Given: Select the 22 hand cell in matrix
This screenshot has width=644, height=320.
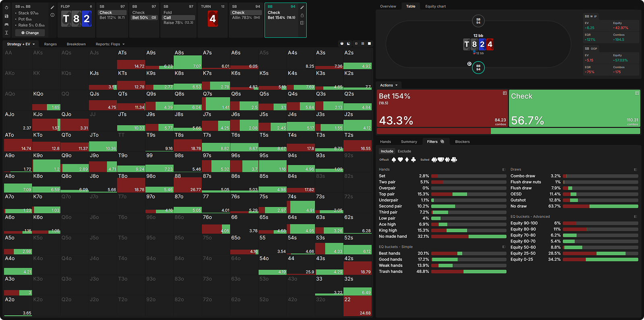Looking at the screenshot, I should coord(357,306).
